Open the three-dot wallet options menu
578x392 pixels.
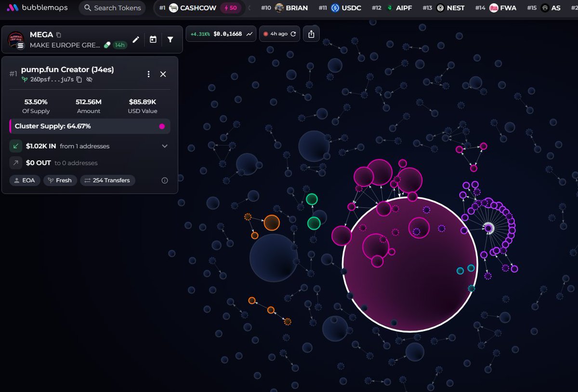coord(148,74)
